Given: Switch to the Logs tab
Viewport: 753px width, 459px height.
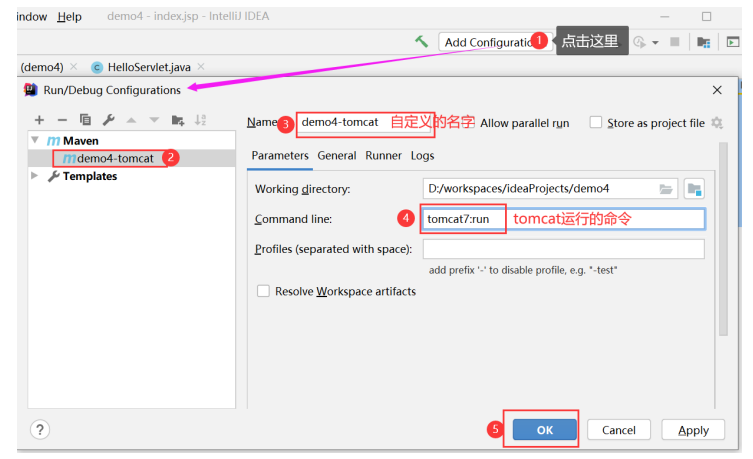Looking at the screenshot, I should point(423,156).
